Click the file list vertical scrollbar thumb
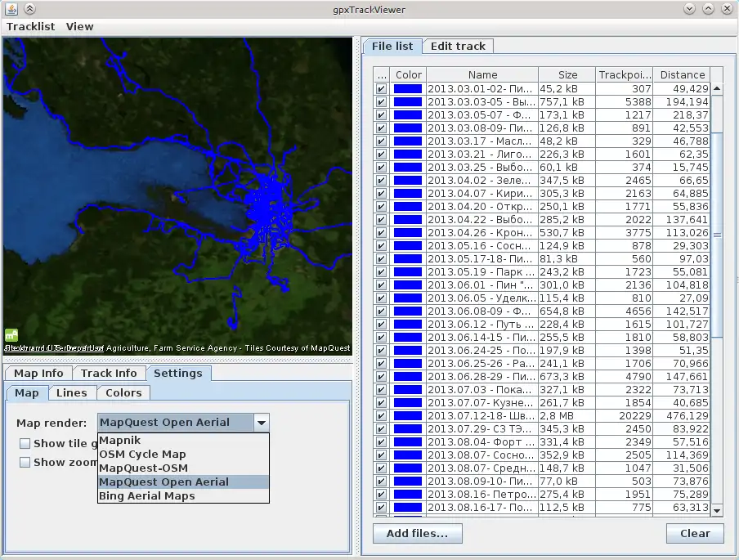Screen dimensions: 739x560 (717, 235)
